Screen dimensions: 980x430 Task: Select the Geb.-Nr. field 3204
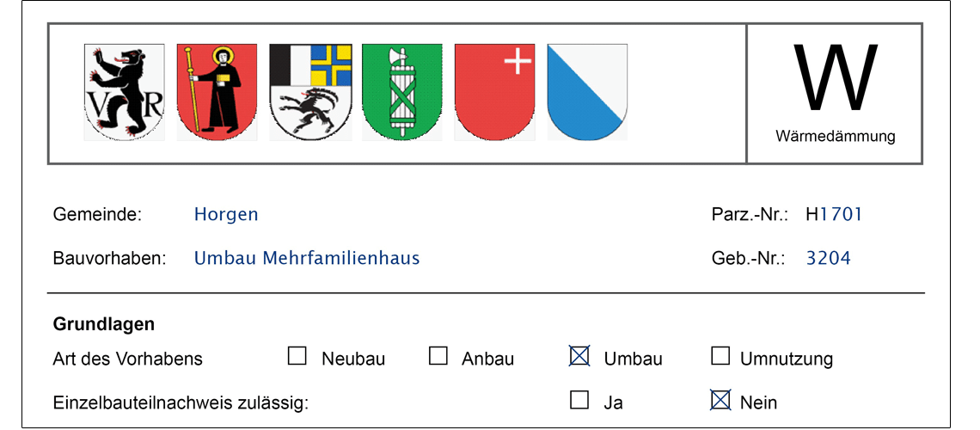(x=829, y=258)
